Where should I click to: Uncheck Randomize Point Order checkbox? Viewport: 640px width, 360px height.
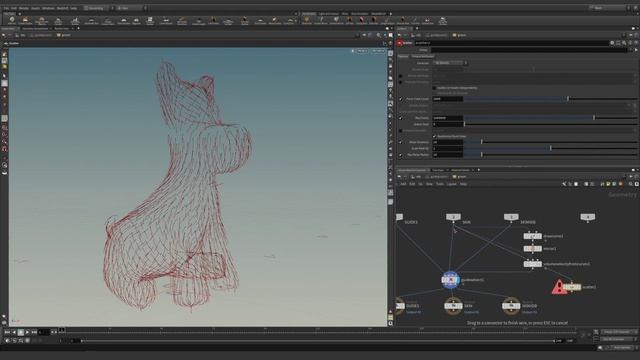pyautogui.click(x=434, y=136)
